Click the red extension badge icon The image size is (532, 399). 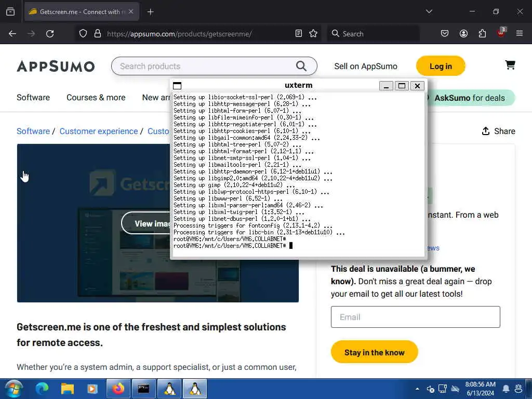click(501, 33)
